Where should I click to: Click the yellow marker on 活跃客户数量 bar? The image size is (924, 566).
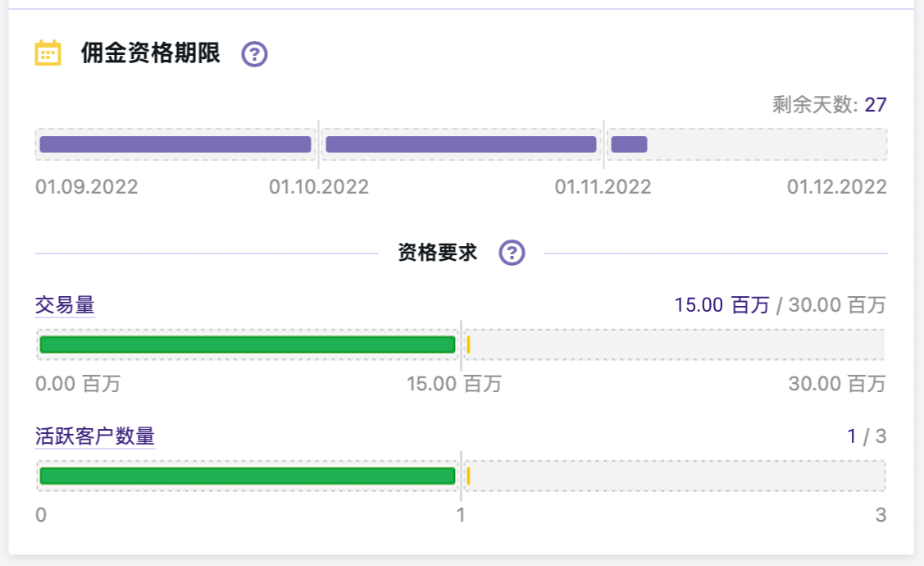[468, 476]
